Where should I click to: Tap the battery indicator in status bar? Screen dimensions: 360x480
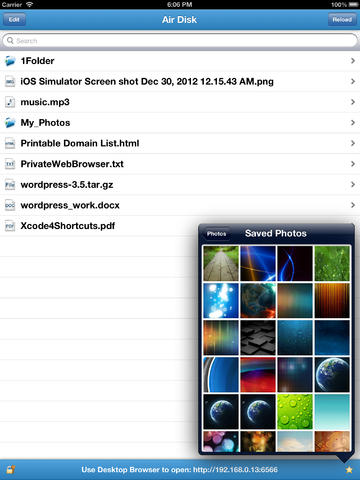tap(353, 4)
